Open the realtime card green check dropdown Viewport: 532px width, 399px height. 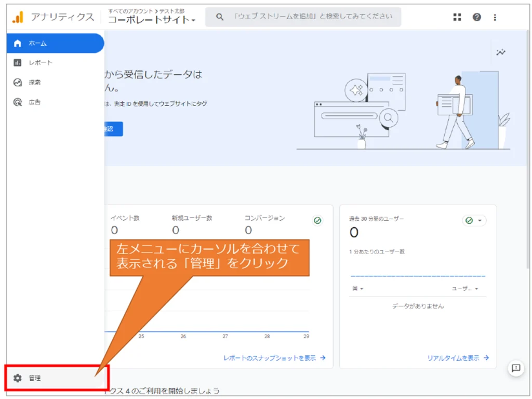coord(474,220)
